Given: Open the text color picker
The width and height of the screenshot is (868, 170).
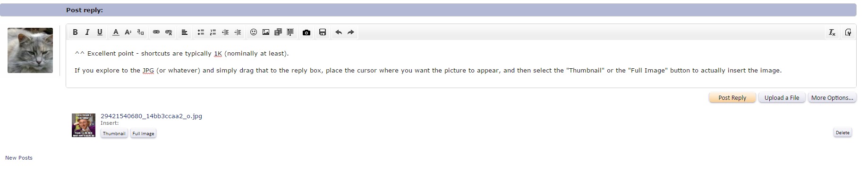Looking at the screenshot, I should 116,32.
